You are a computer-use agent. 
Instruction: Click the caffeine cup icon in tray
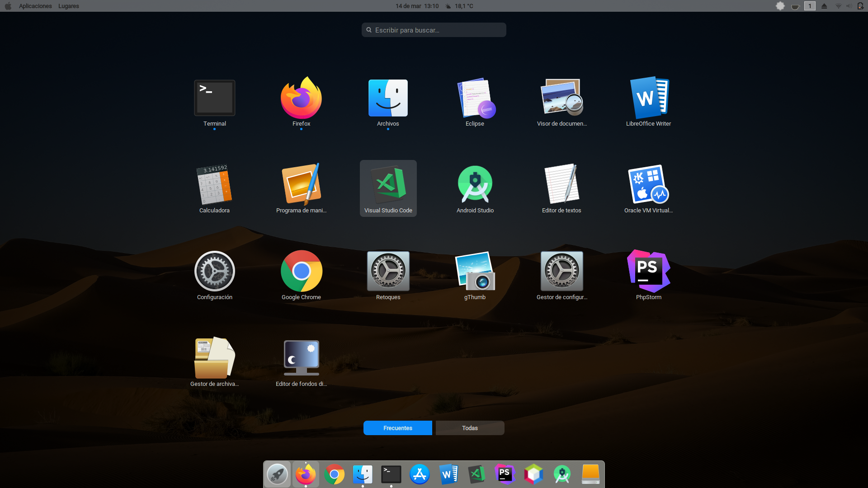tap(795, 6)
